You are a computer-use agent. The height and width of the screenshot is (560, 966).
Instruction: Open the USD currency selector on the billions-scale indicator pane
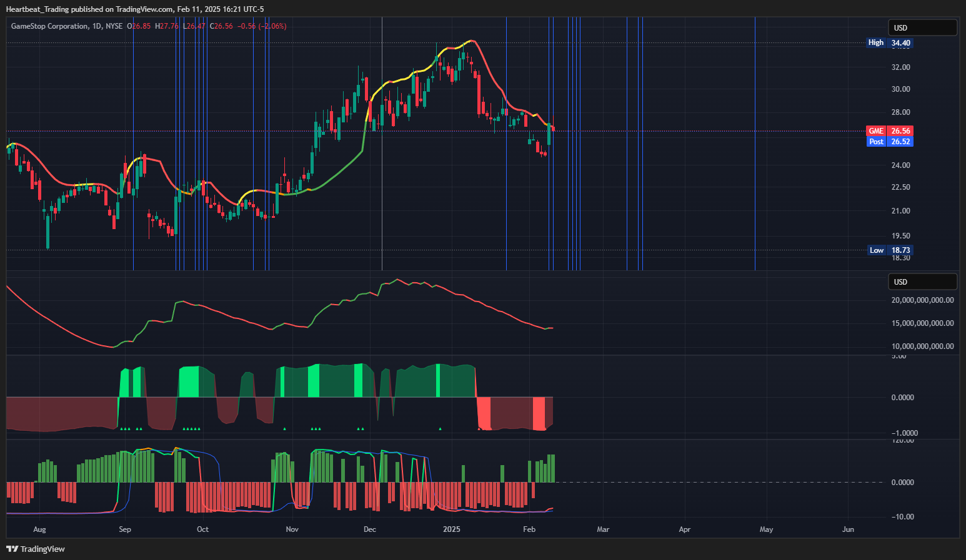coord(922,282)
